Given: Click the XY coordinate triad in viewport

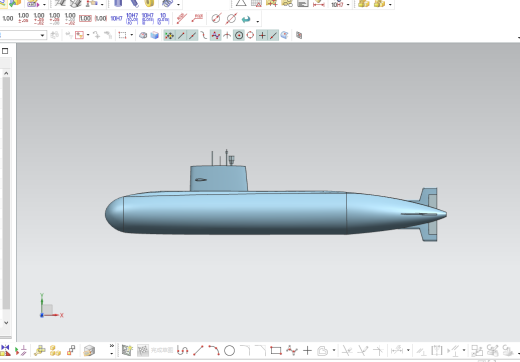Looking at the screenshot, I should (51, 306).
